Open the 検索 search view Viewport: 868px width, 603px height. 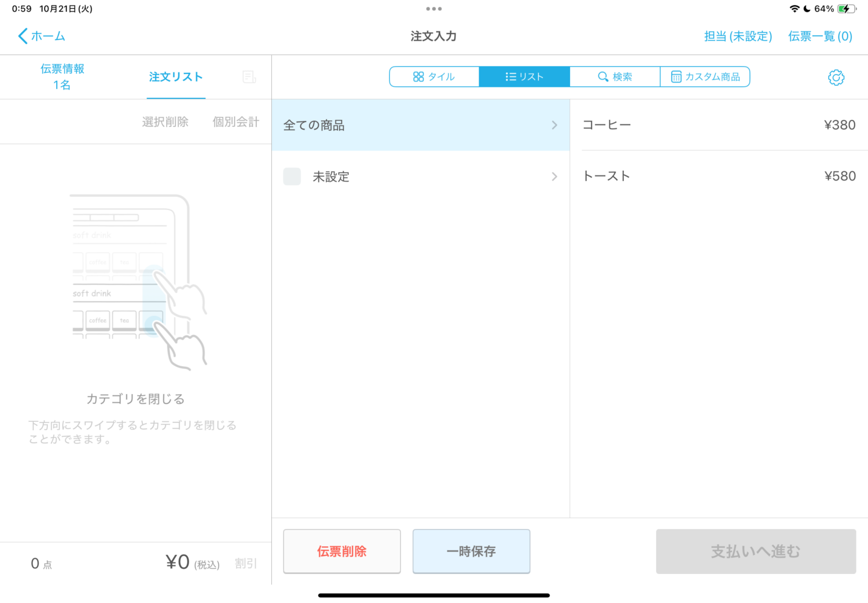[615, 77]
